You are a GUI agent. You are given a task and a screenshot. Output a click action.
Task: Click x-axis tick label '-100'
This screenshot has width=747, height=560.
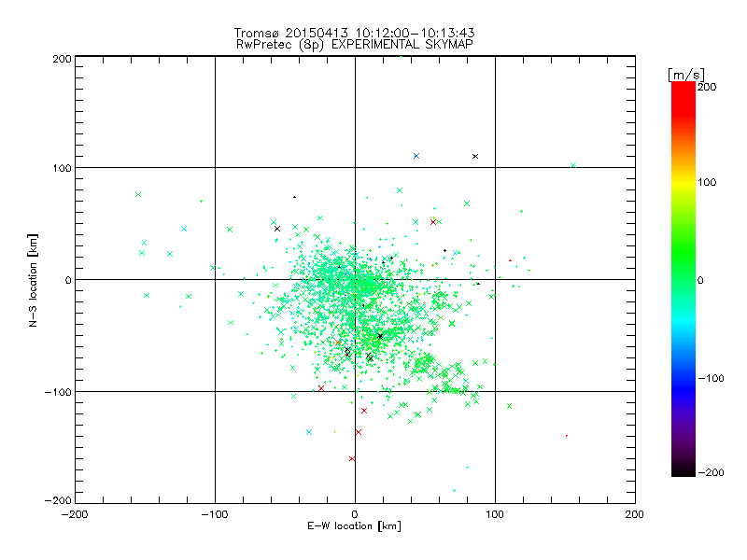point(215,515)
